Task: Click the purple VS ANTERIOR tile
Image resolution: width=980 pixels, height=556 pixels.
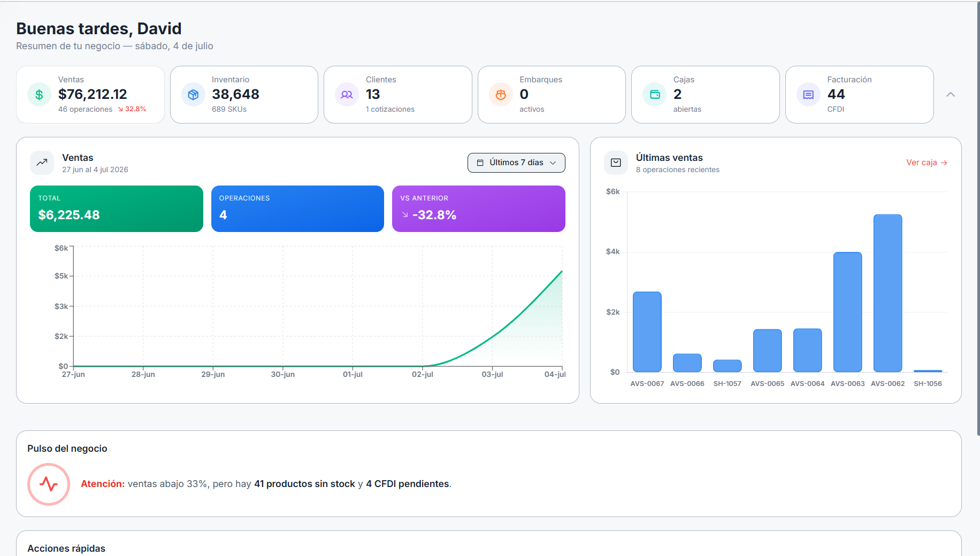Action: point(479,208)
